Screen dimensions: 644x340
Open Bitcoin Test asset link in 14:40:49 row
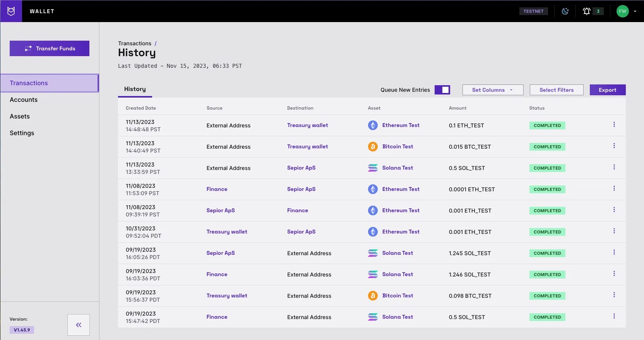[x=397, y=146]
